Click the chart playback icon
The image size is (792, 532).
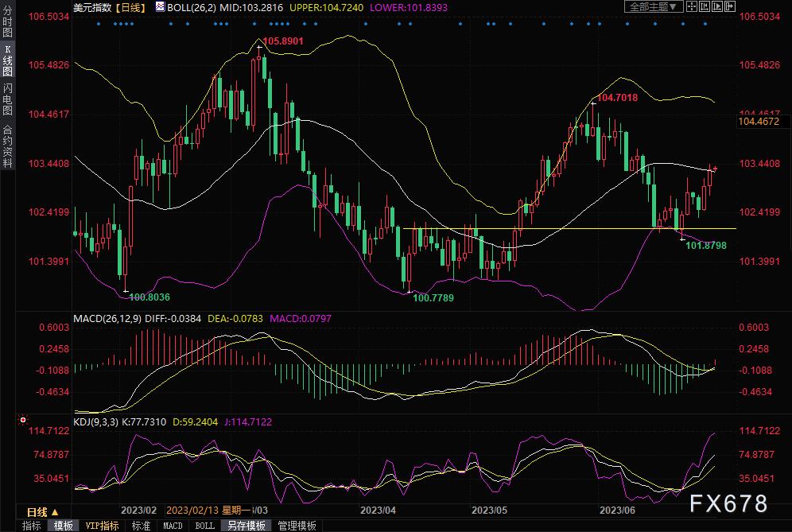tap(716, 6)
